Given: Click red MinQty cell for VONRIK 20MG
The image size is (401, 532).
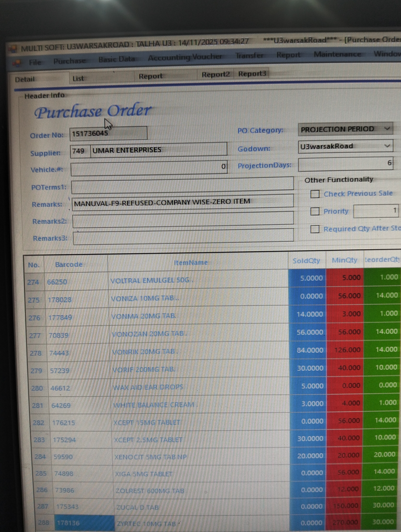Looking at the screenshot, I should pyautogui.click(x=345, y=350).
